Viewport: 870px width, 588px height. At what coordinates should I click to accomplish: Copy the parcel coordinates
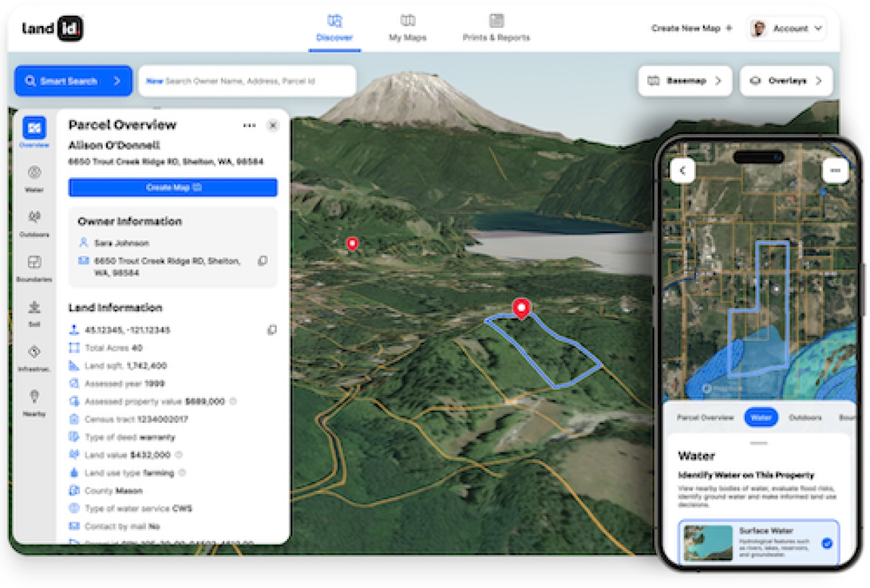[273, 330]
